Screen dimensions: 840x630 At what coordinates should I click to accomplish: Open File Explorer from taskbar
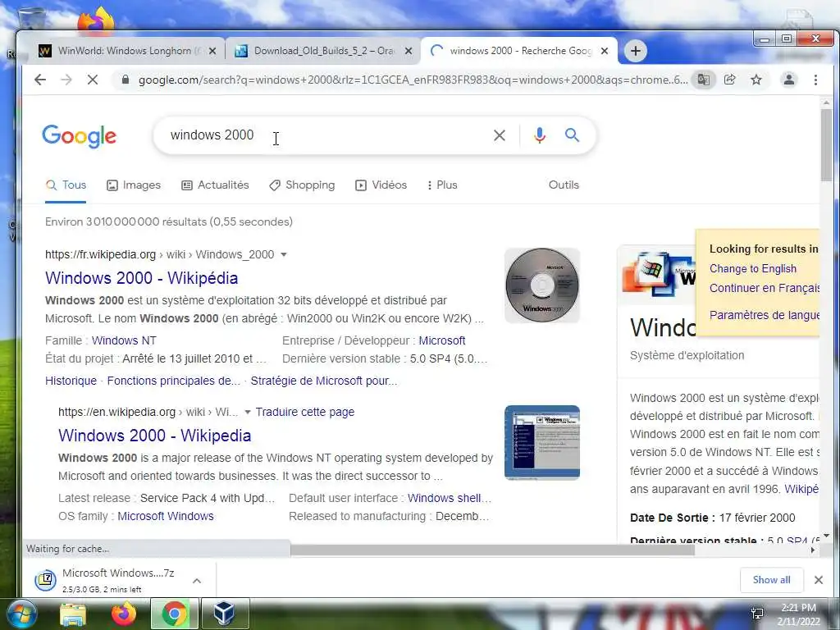coord(73,614)
